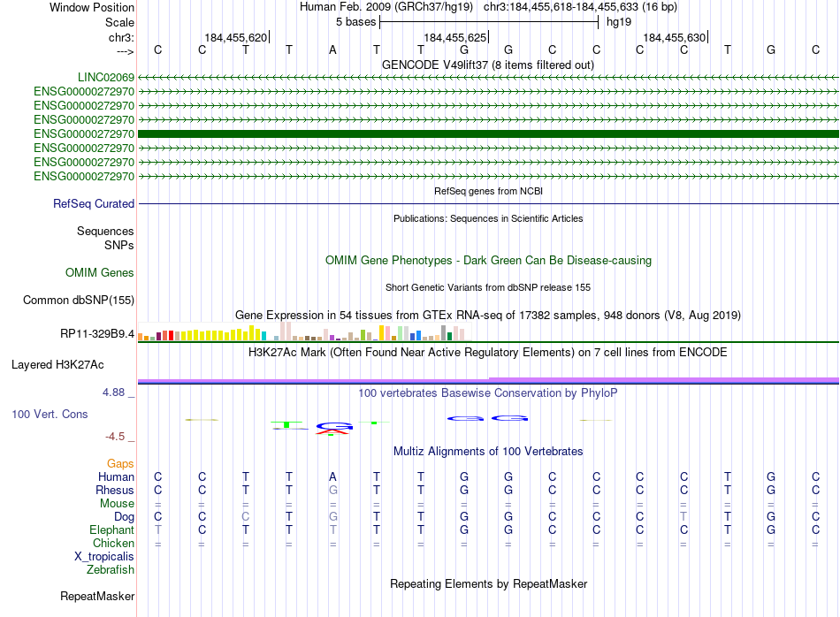Image resolution: width=840 pixels, height=617 pixels.
Task: Click the Sequences track label
Action: click(x=105, y=231)
